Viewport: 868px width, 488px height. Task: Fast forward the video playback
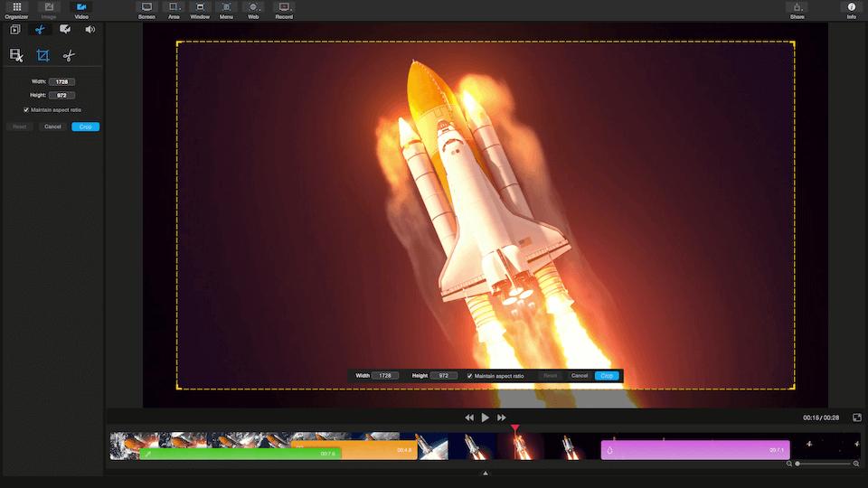(501, 418)
